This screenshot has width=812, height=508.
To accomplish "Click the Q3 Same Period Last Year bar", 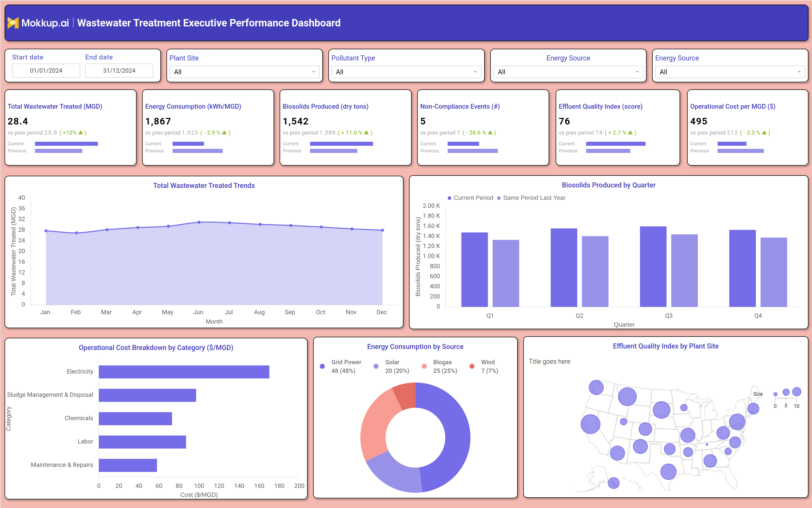I will coord(685,271).
